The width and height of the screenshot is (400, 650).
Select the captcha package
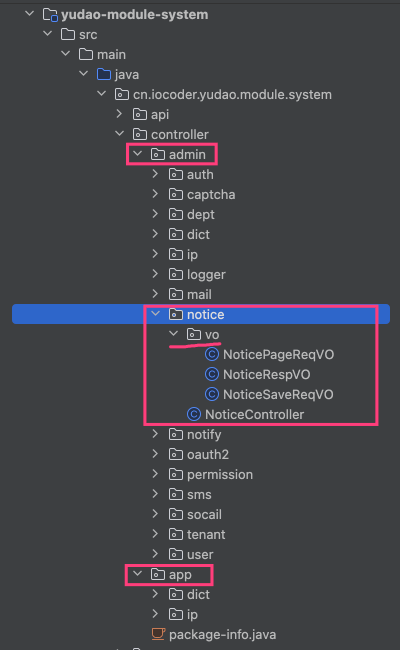(x=202, y=194)
